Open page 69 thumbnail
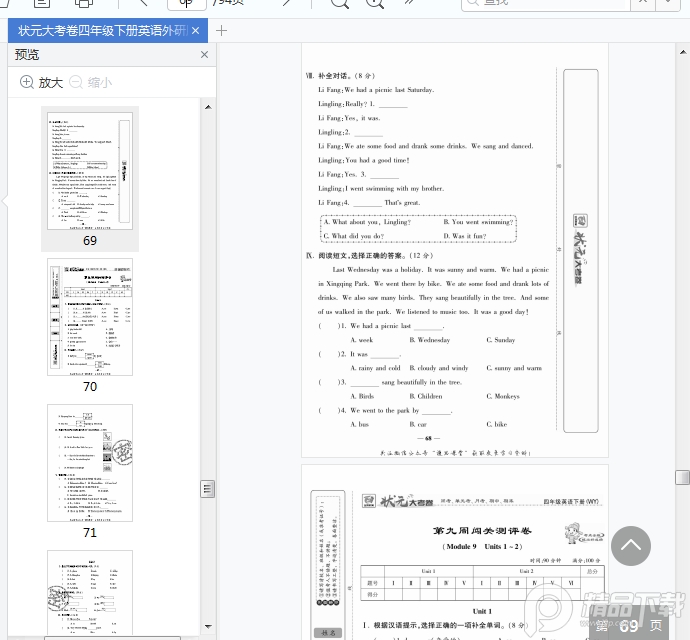The height and width of the screenshot is (640, 690). click(90, 171)
